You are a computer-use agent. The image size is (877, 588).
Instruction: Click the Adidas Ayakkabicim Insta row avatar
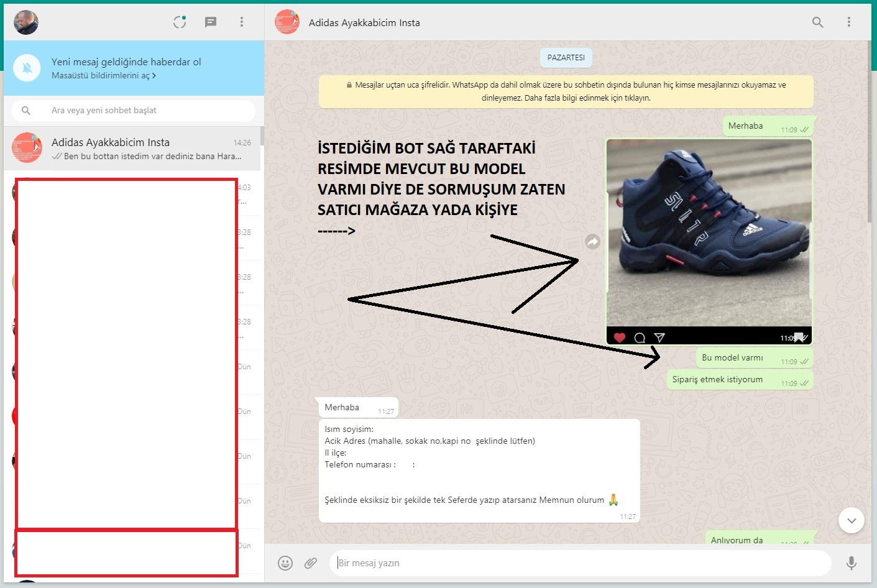27,148
